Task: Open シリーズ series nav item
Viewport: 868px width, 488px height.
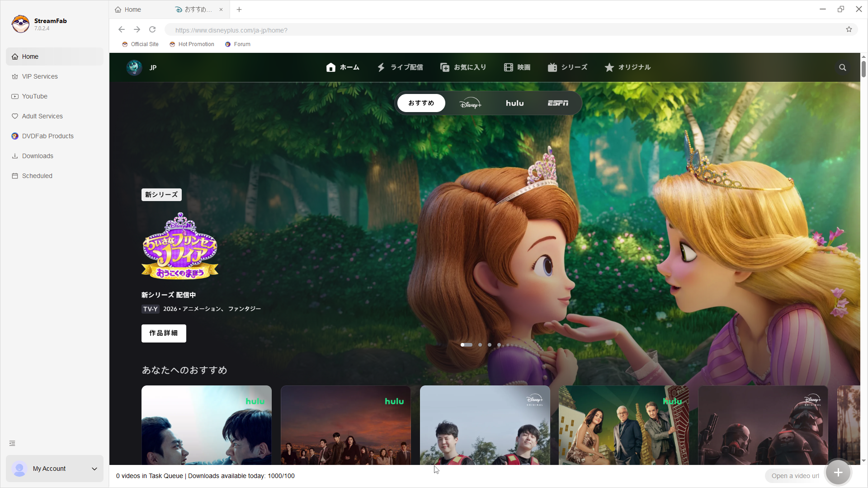Action: 567,67
